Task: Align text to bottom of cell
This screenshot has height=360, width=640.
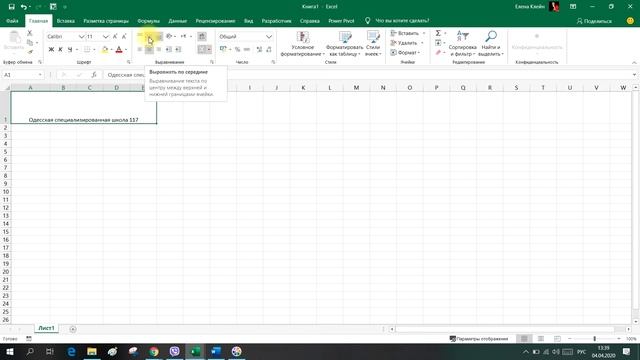Action: click(x=159, y=36)
